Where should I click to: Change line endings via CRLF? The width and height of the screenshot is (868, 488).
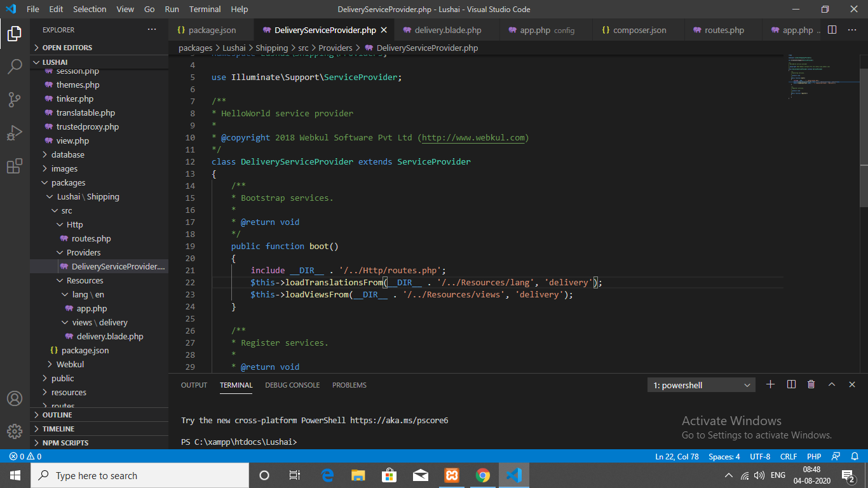pyautogui.click(x=789, y=456)
